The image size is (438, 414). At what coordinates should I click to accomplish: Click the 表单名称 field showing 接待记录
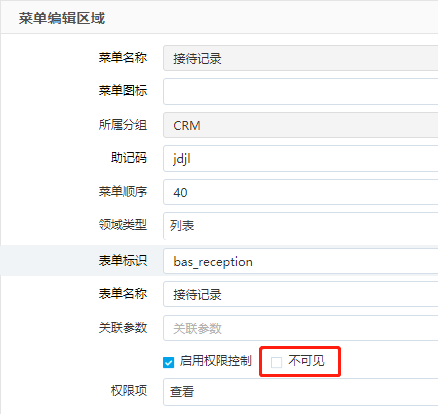(x=300, y=294)
